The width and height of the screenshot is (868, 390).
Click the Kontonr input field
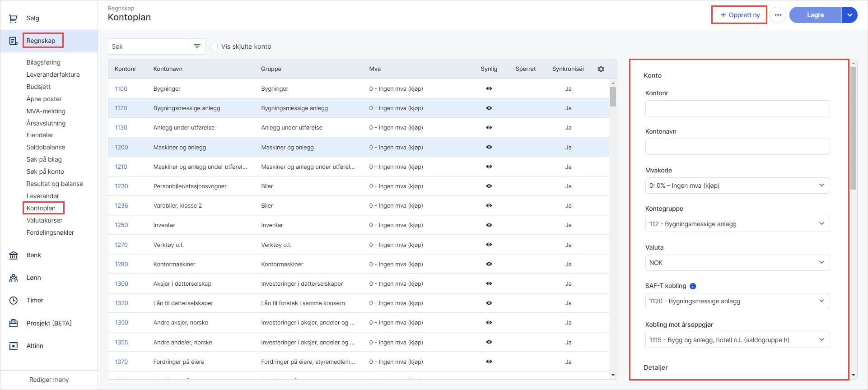pyautogui.click(x=737, y=108)
